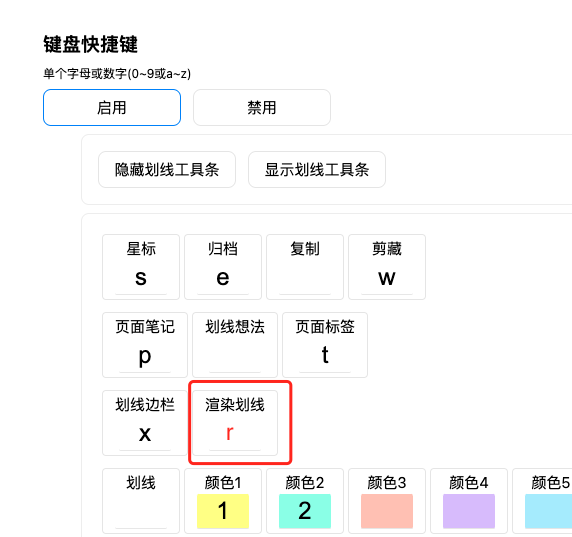Set a shortcut for 划线想法

[235, 356]
